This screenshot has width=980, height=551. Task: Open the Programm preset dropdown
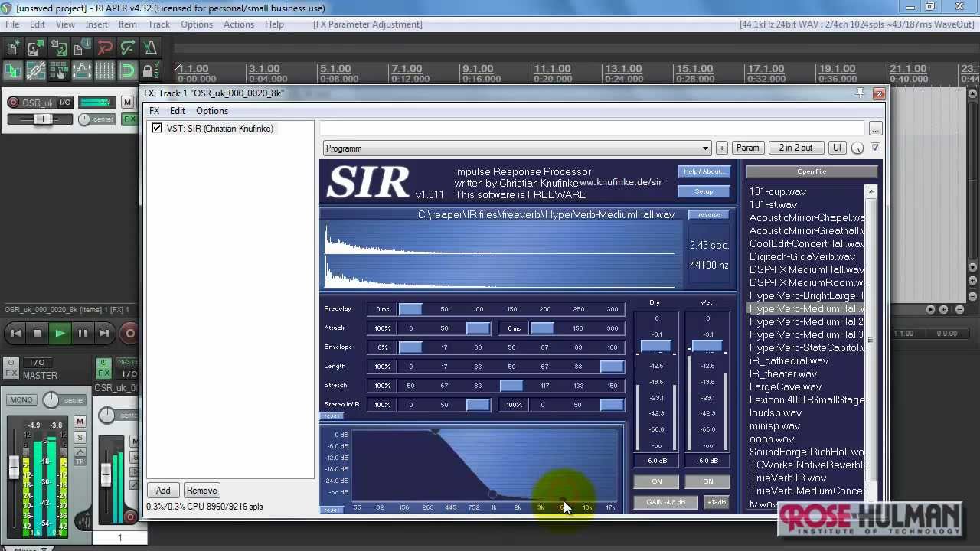click(518, 148)
